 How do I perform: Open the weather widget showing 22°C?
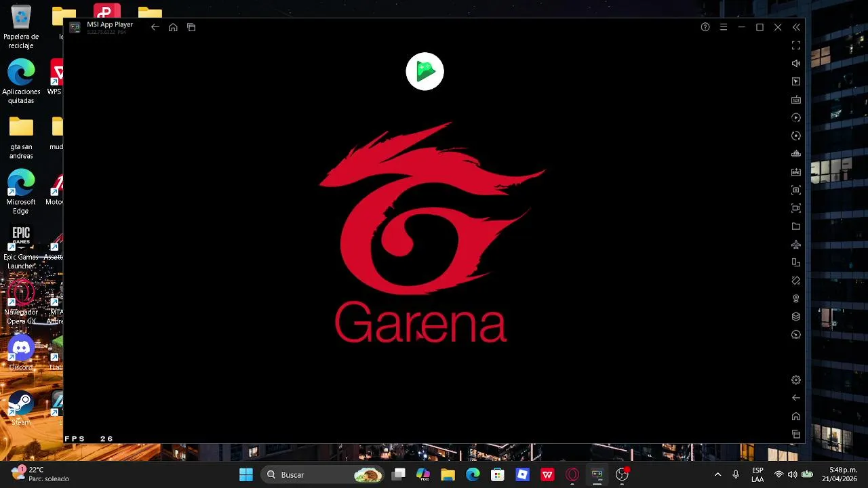(x=41, y=474)
